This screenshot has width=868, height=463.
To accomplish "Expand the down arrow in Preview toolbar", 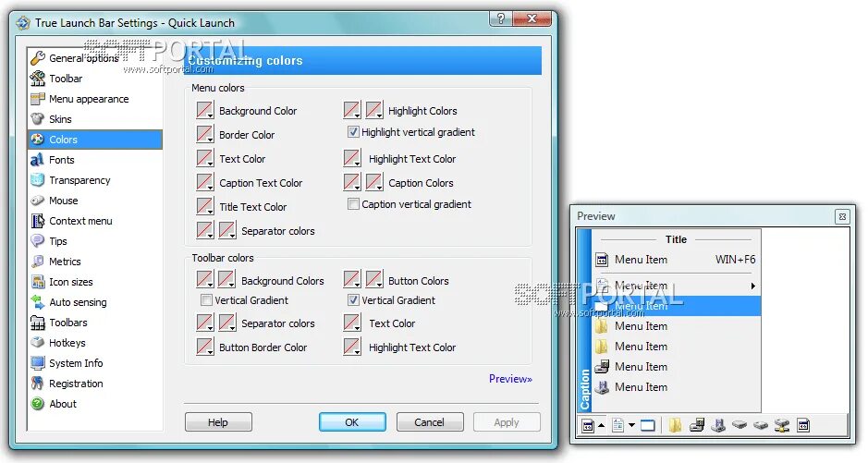I will [631, 425].
